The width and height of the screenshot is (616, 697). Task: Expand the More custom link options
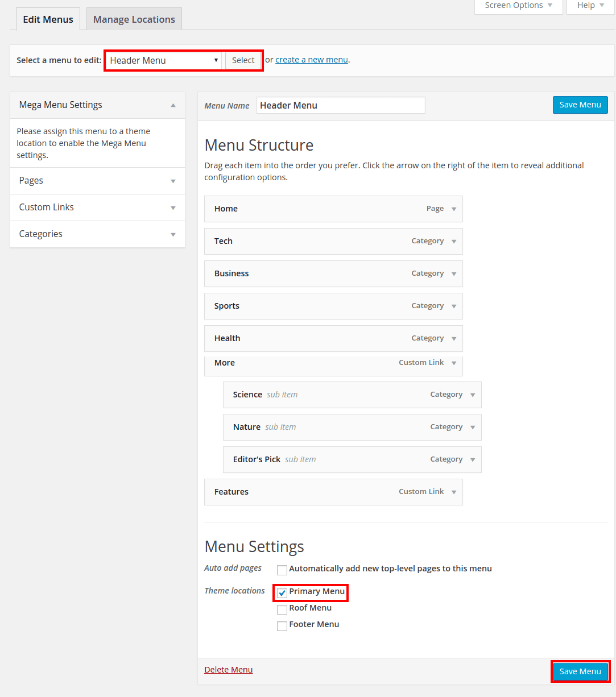453,363
